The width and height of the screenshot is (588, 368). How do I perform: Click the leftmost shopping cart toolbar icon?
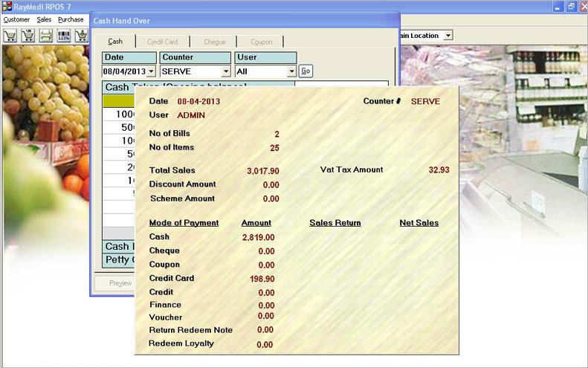(x=10, y=35)
